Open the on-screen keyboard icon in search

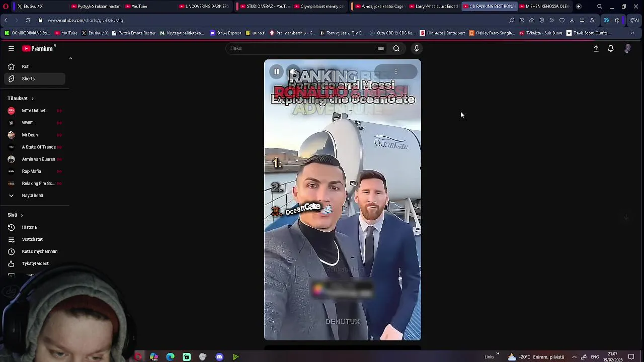381,48
